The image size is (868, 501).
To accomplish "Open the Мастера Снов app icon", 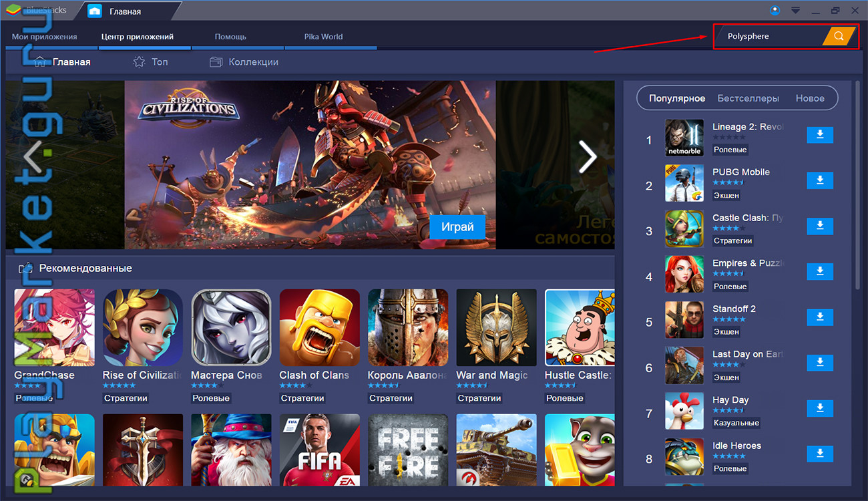I will tap(231, 329).
